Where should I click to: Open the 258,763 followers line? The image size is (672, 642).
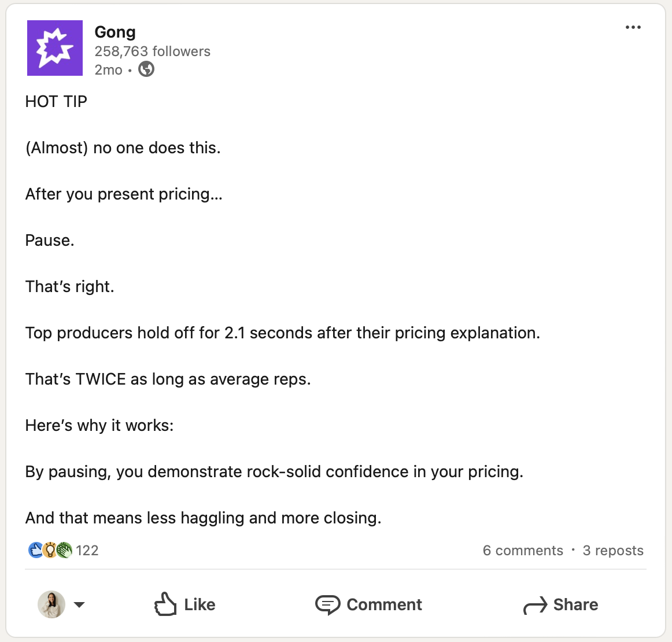click(x=152, y=51)
